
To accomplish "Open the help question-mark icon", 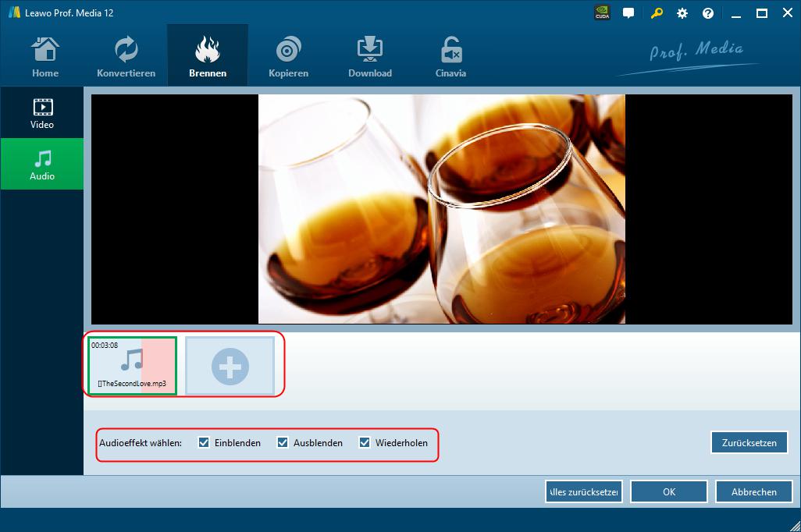I will tap(708, 13).
